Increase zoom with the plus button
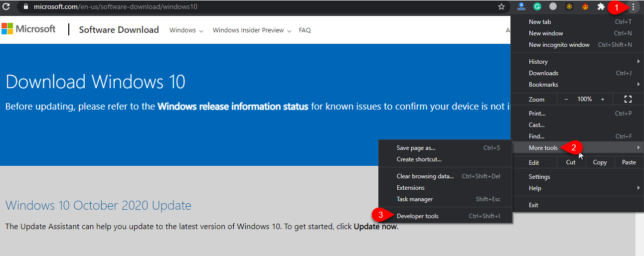644x256 pixels. [x=603, y=99]
